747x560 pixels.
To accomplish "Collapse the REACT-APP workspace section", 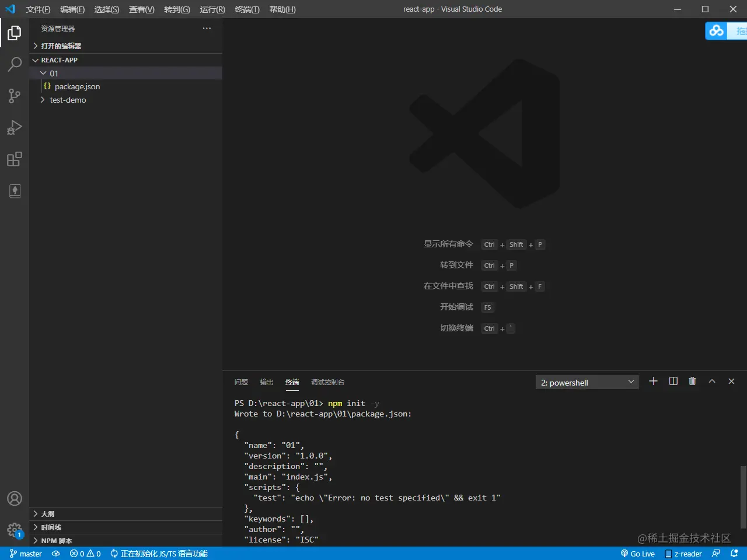I will [125, 60].
